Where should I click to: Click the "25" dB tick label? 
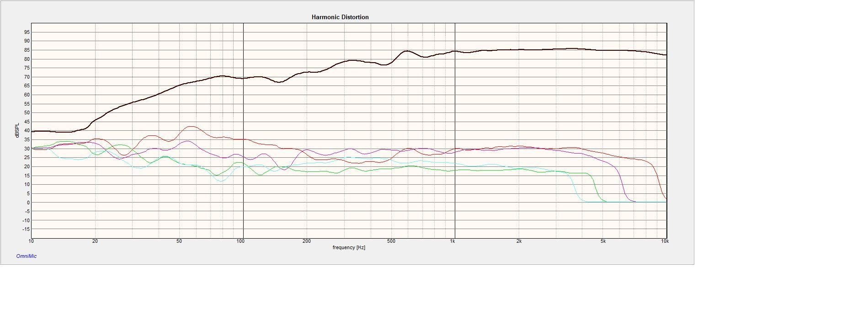point(27,158)
